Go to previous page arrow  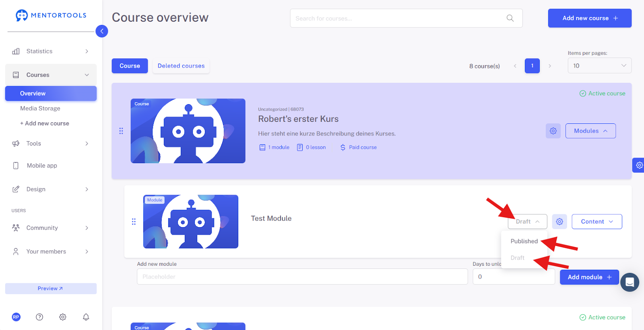coord(515,66)
